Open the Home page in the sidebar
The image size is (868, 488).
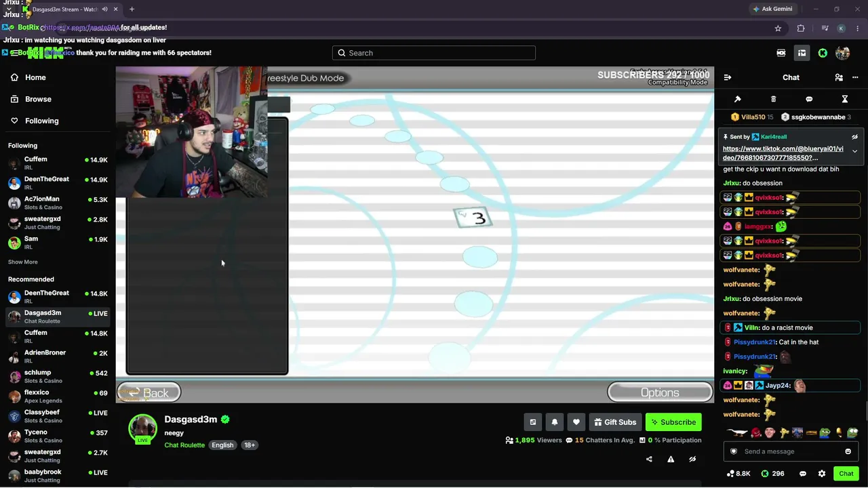click(35, 77)
